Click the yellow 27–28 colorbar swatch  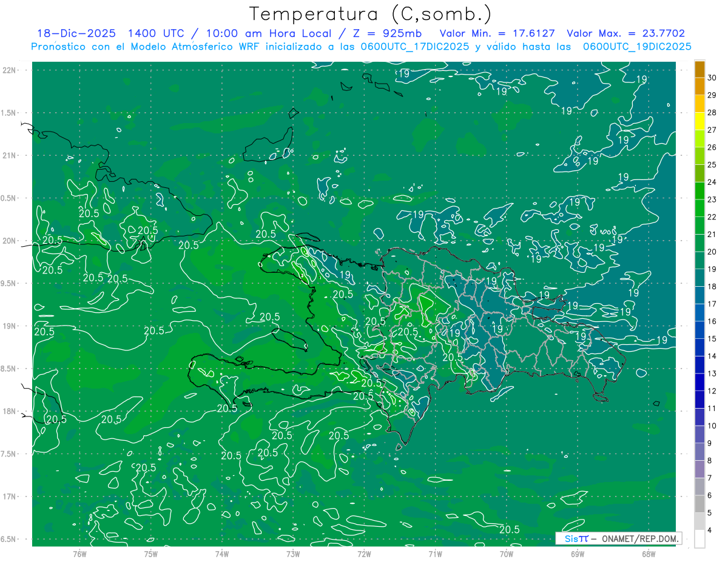(x=699, y=121)
